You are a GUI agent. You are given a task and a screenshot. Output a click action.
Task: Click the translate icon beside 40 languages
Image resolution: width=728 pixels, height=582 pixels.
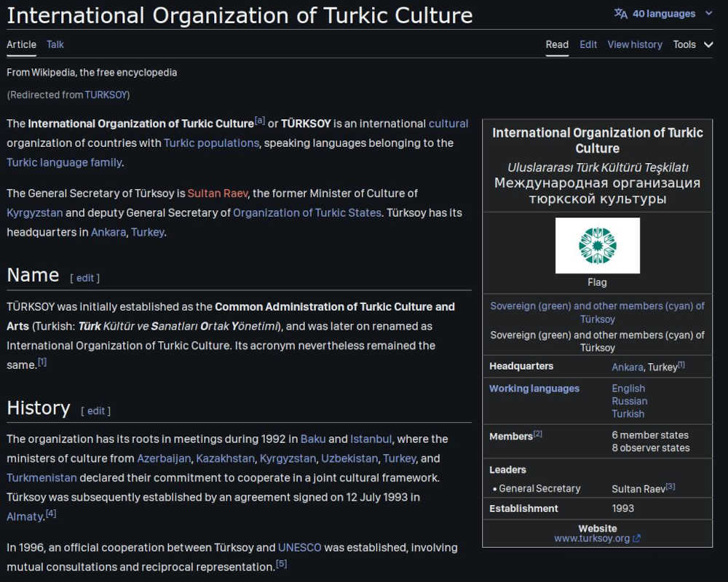621,14
